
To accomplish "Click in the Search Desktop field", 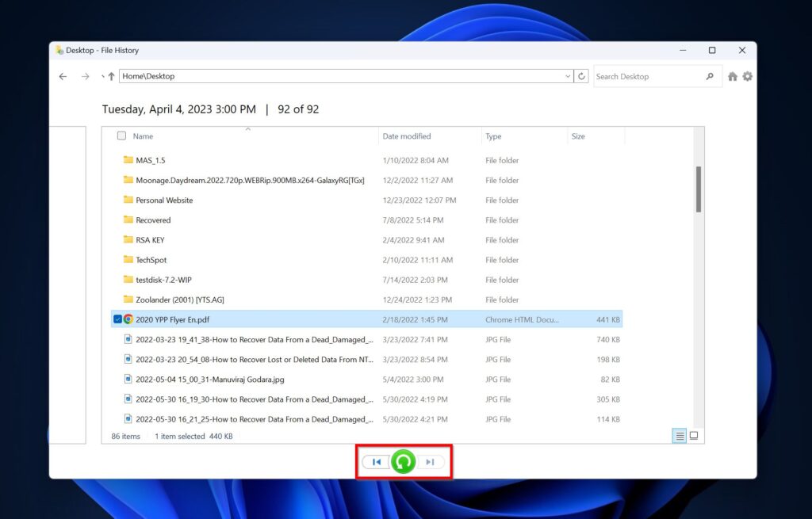I will [x=646, y=77].
